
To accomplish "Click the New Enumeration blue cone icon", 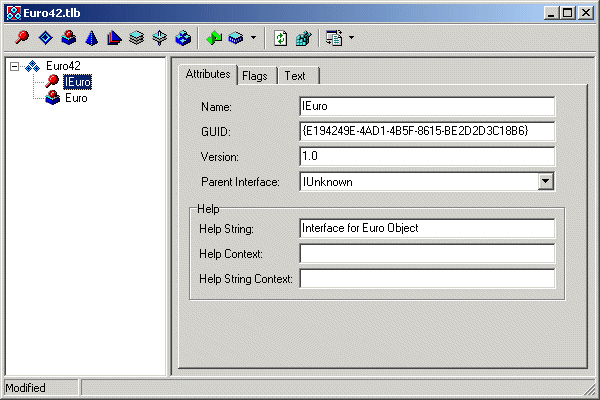I will pos(91,39).
